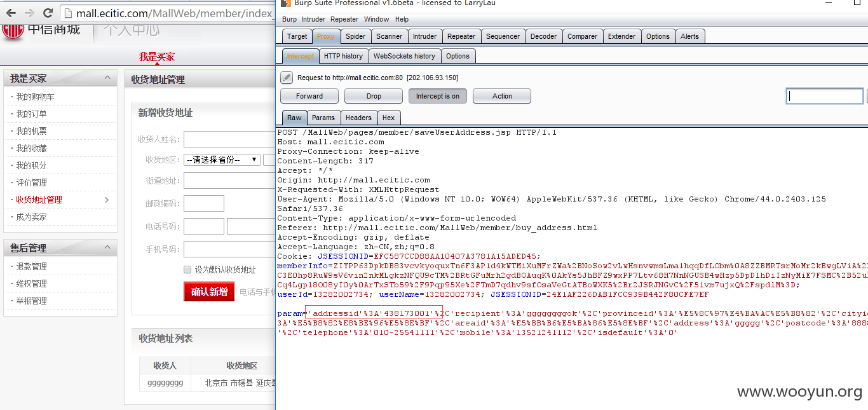Screen dimensions: 868x410
Task: Click the browser forward arrow
Action: [x=29, y=13]
